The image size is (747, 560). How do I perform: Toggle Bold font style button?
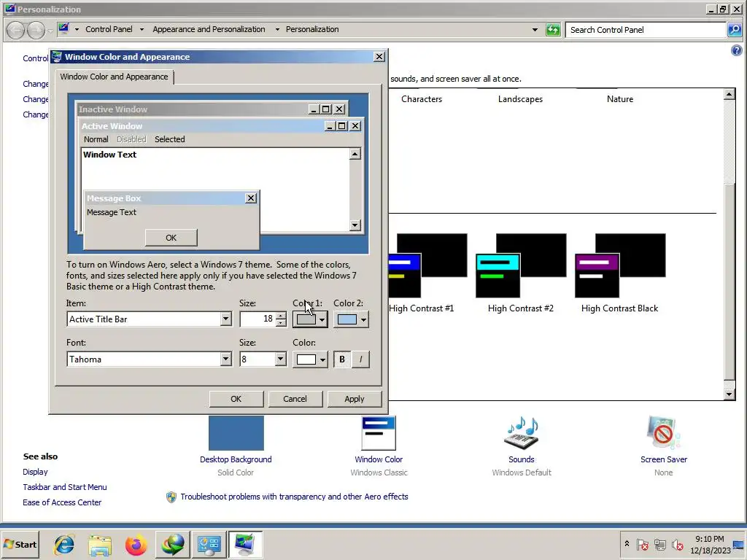click(341, 359)
